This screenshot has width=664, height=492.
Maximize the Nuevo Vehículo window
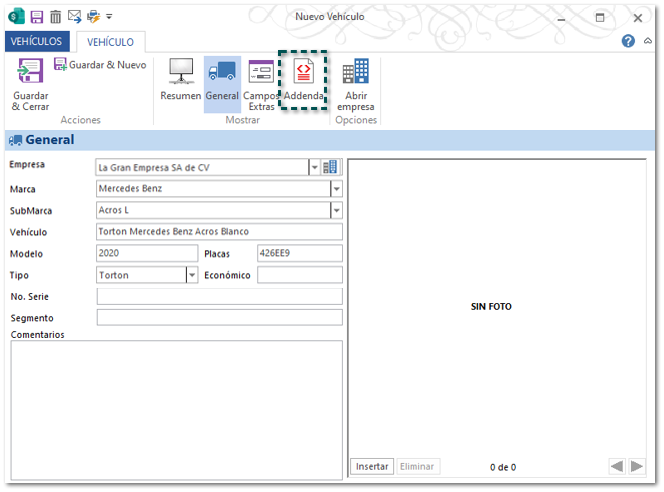pyautogui.click(x=600, y=18)
